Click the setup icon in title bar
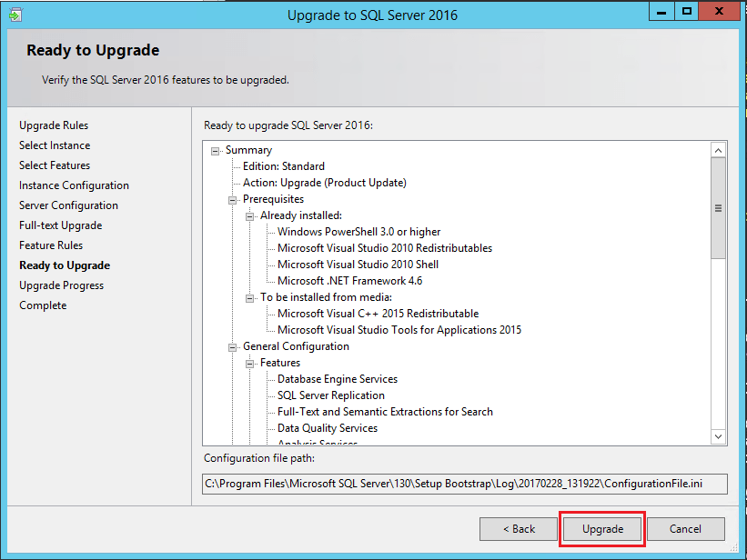Screen dimensions: 747x560 coord(15,15)
